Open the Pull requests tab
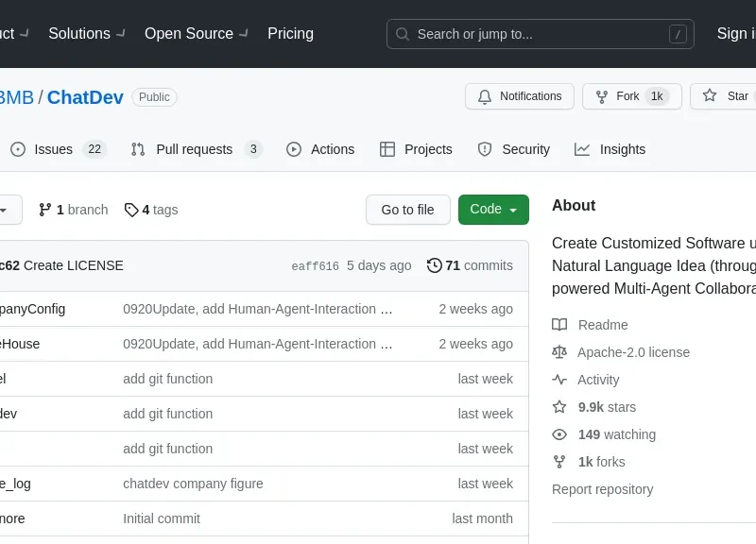Screen dimensions: 756x544 196,149
